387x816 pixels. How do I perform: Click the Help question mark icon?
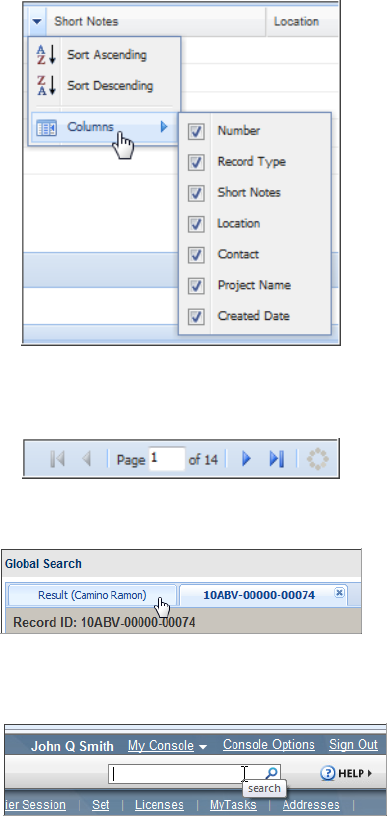tap(327, 773)
